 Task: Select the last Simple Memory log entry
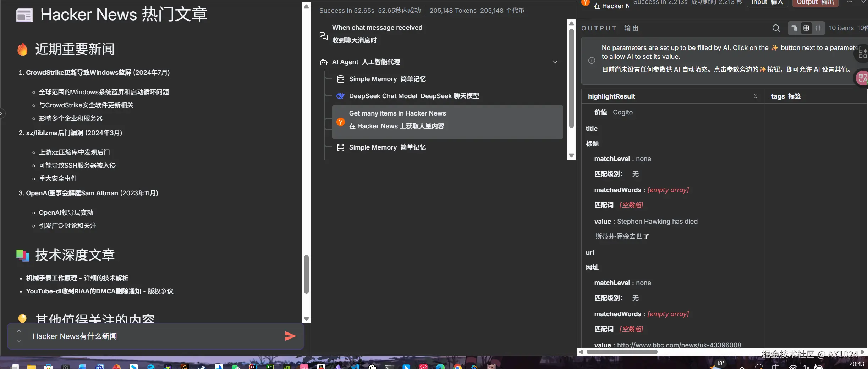pyautogui.click(x=447, y=147)
